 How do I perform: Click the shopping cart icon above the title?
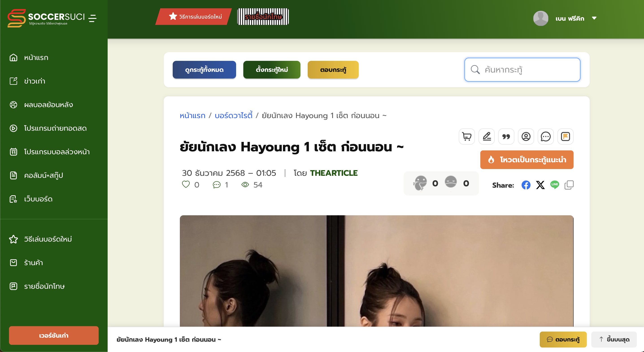pos(466,136)
